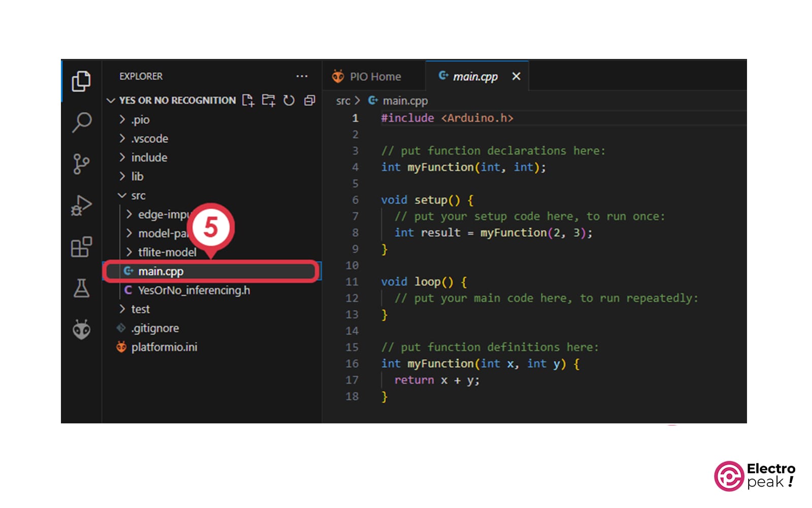Expand the .pio folder

[x=140, y=120]
